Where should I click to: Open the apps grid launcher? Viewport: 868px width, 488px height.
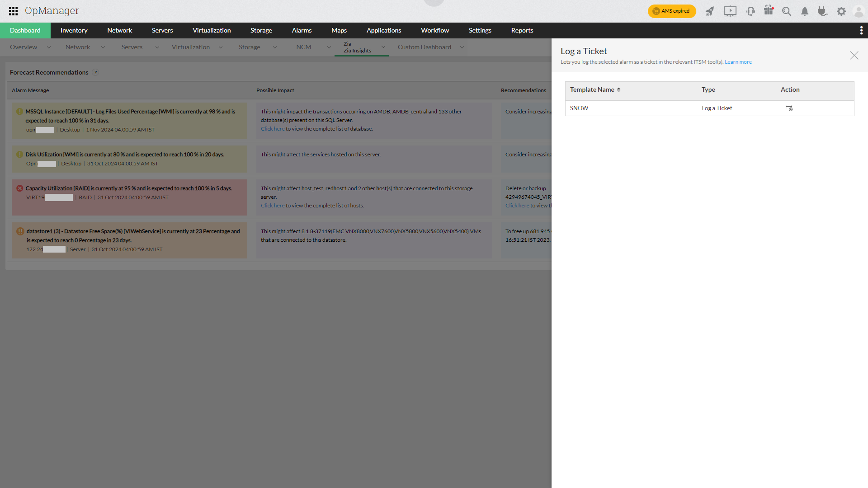click(x=13, y=11)
